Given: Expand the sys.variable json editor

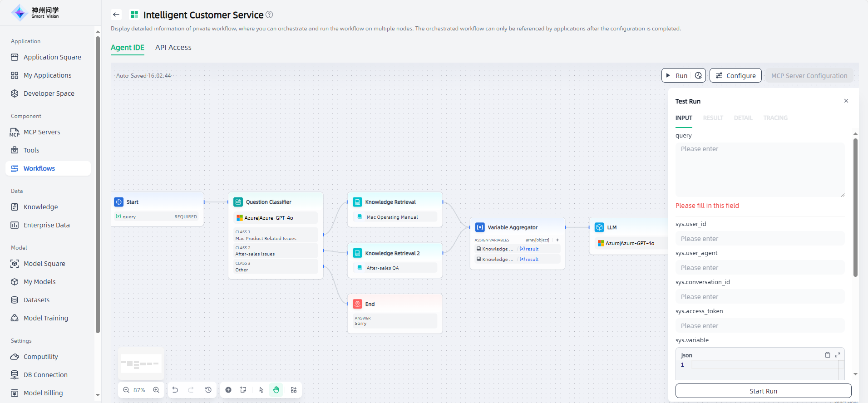Looking at the screenshot, I should [x=838, y=355].
